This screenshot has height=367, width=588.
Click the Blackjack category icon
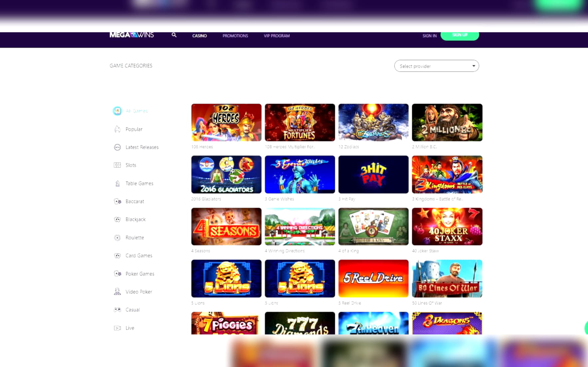click(x=117, y=219)
